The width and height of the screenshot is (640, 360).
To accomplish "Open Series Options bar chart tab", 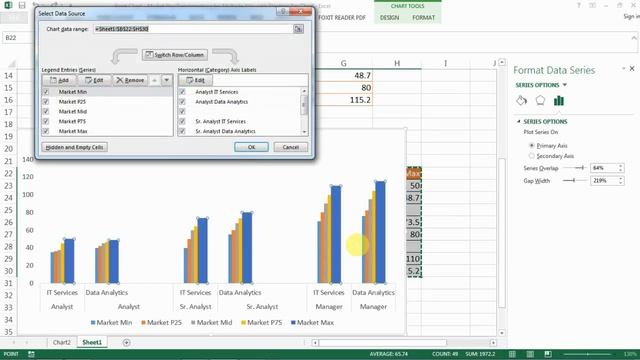I will tap(559, 100).
